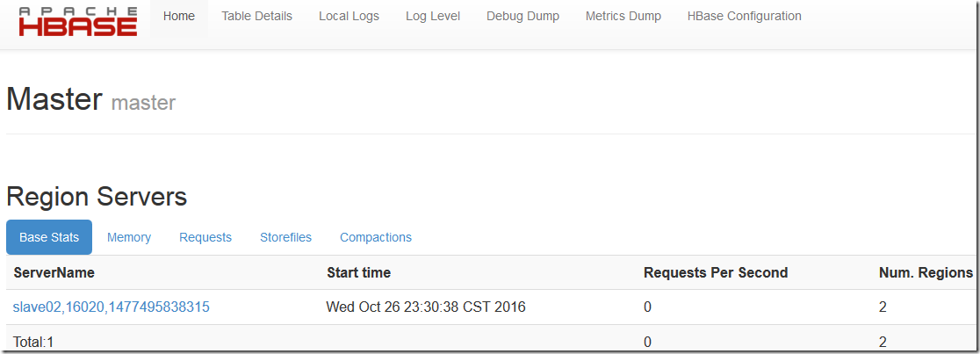
Task: Open HBase Configuration page
Action: (745, 17)
